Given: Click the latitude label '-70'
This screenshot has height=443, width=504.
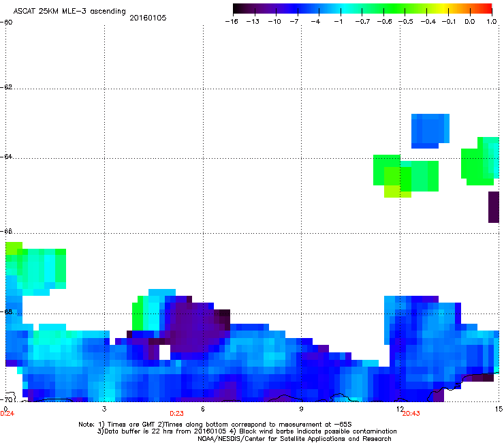Looking at the screenshot, I should click(6, 399).
